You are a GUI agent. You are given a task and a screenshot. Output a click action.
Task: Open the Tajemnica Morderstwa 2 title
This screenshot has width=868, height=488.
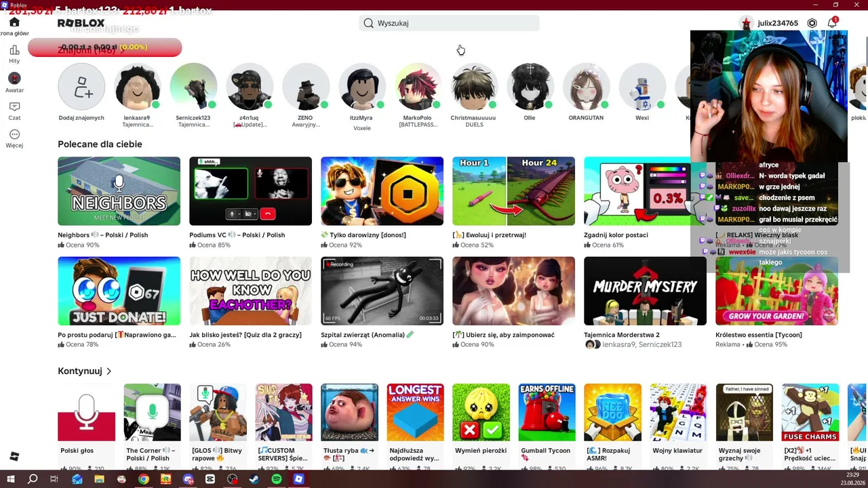click(x=622, y=335)
